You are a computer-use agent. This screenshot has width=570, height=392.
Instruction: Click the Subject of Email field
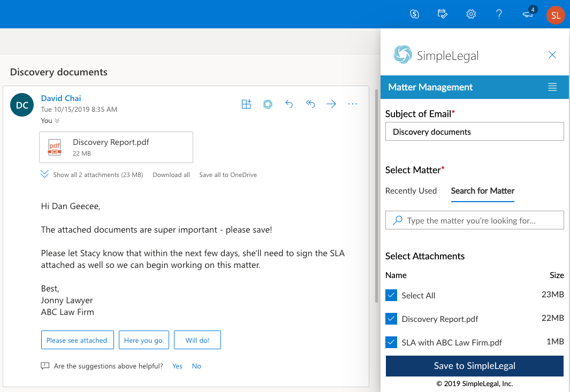coord(474,131)
